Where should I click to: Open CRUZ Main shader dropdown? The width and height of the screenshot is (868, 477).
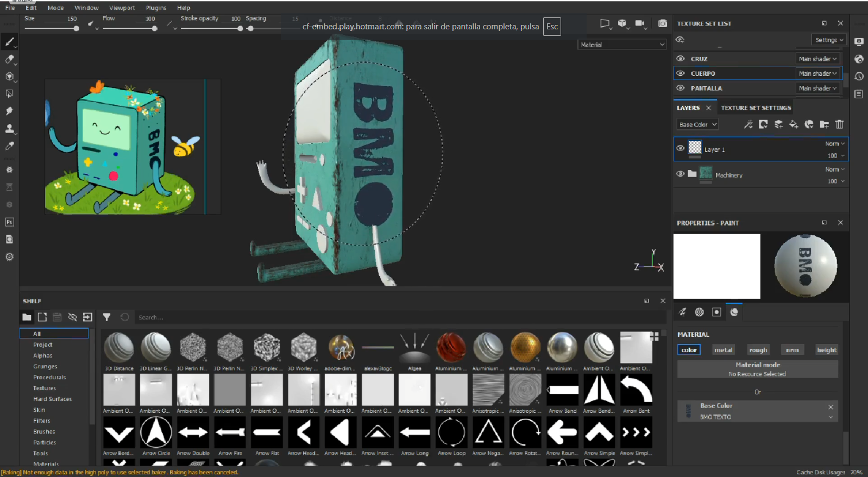[817, 59]
